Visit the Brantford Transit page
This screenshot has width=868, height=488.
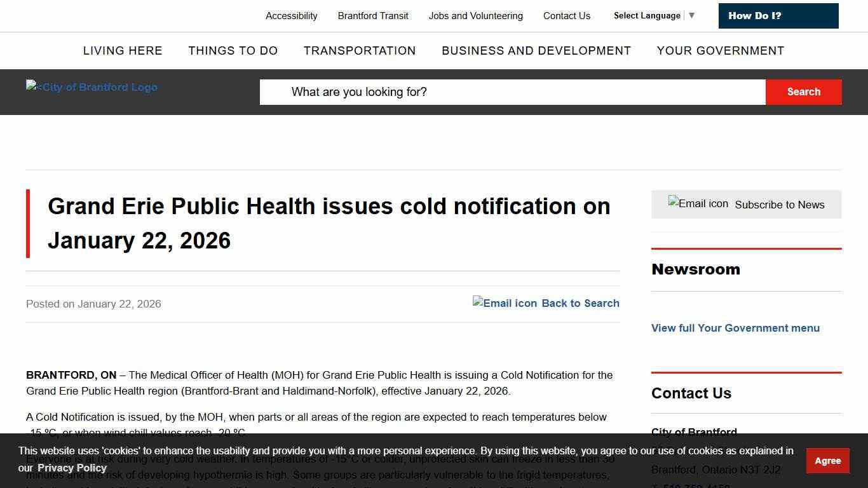[x=373, y=15]
